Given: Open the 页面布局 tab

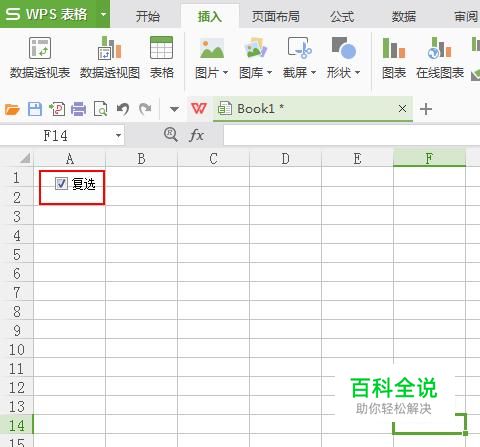Looking at the screenshot, I should 275,16.
